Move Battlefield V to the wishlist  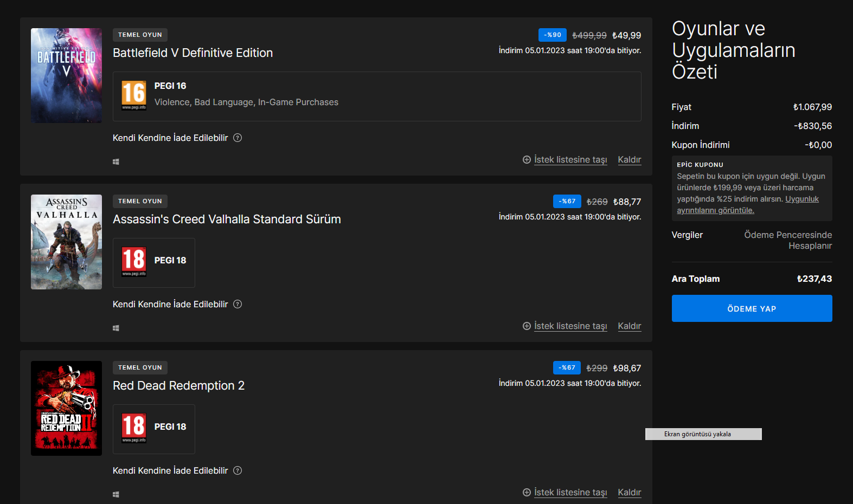pos(565,159)
